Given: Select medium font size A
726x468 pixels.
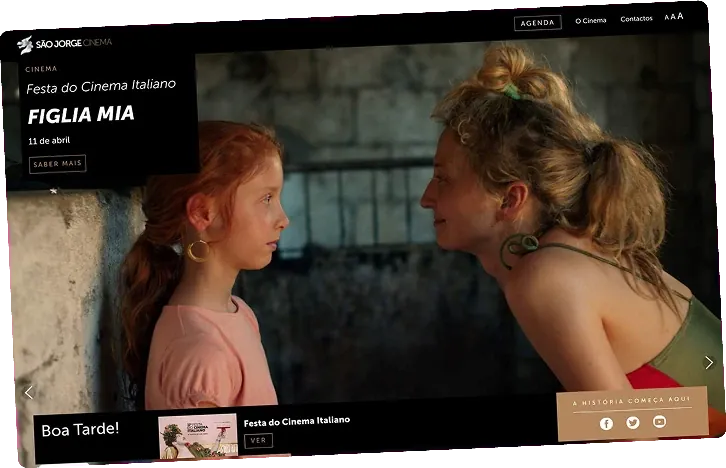Looking at the screenshot, I should coord(673,17).
